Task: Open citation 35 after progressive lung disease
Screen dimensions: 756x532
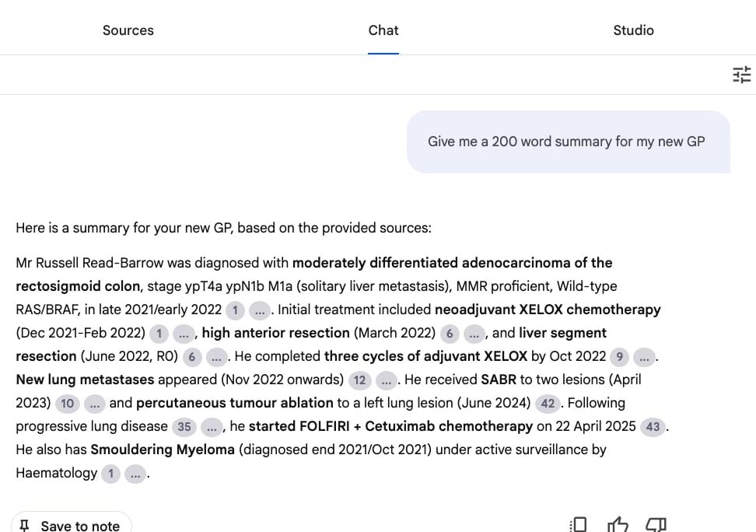Action: [184, 426]
